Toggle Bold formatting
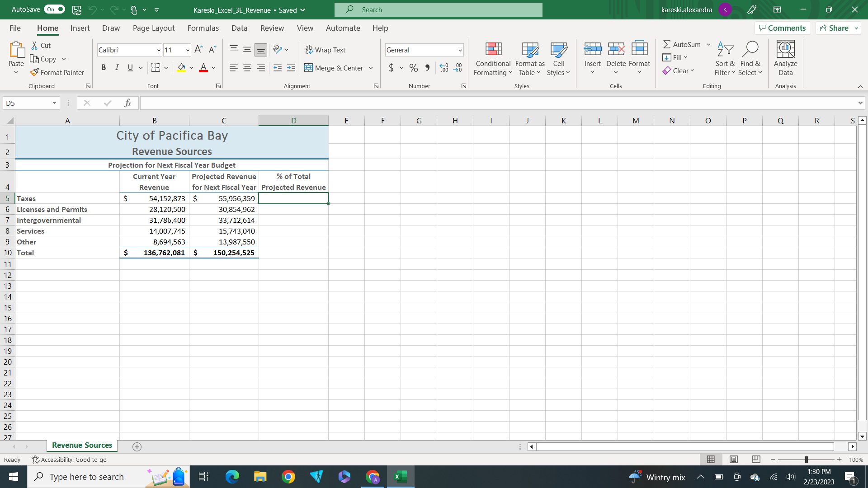This screenshot has height=488, width=868. [104, 68]
